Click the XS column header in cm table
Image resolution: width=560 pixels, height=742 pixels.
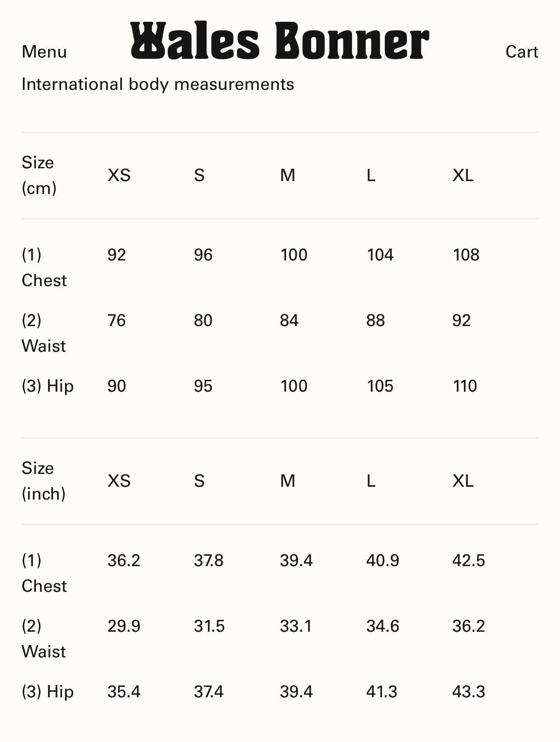(x=119, y=175)
